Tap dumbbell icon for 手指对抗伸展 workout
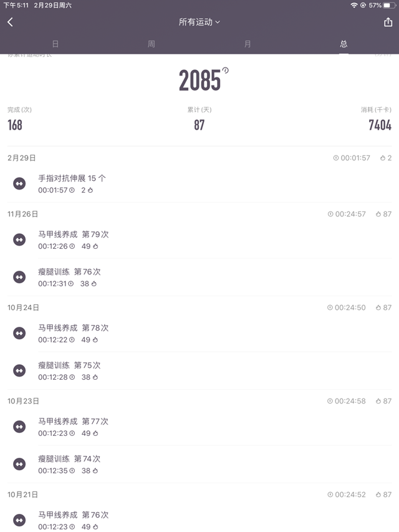The image size is (399, 532). point(19,183)
